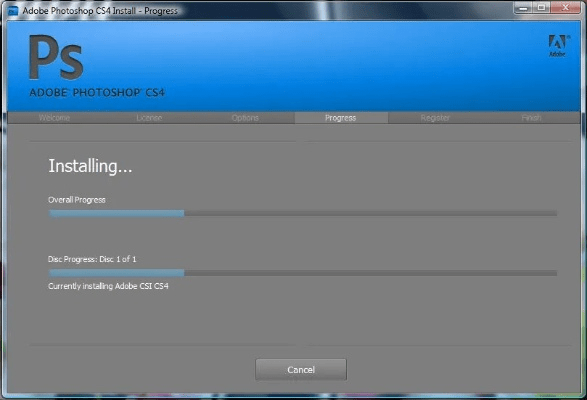The width and height of the screenshot is (587, 400).
Task: Click 'Disc Progress: Disc 1 of 1' label
Action: pos(92,259)
